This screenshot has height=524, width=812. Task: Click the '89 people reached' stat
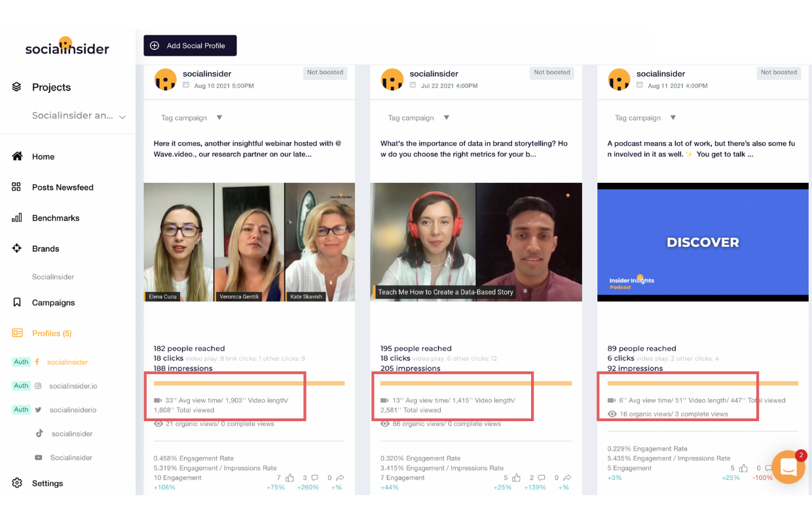coord(642,348)
